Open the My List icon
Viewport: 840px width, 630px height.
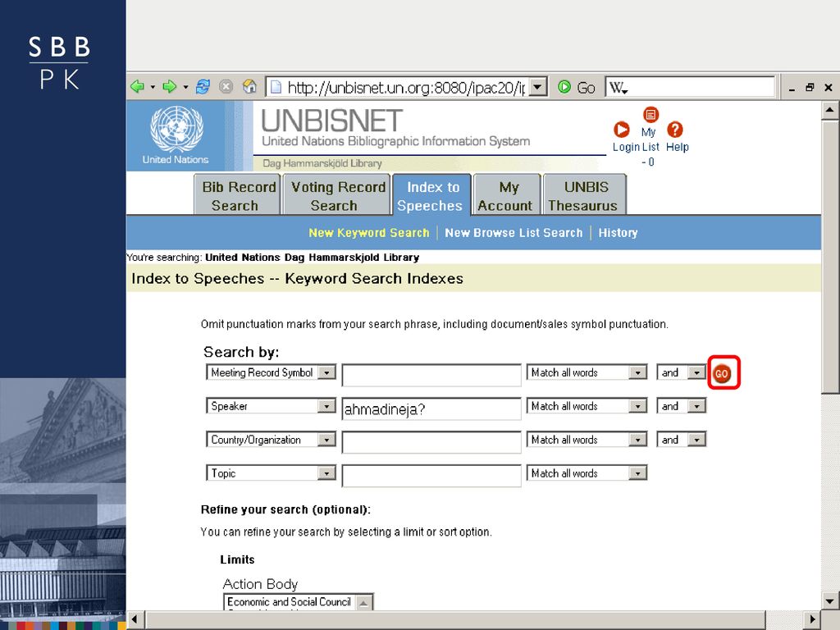[651, 114]
